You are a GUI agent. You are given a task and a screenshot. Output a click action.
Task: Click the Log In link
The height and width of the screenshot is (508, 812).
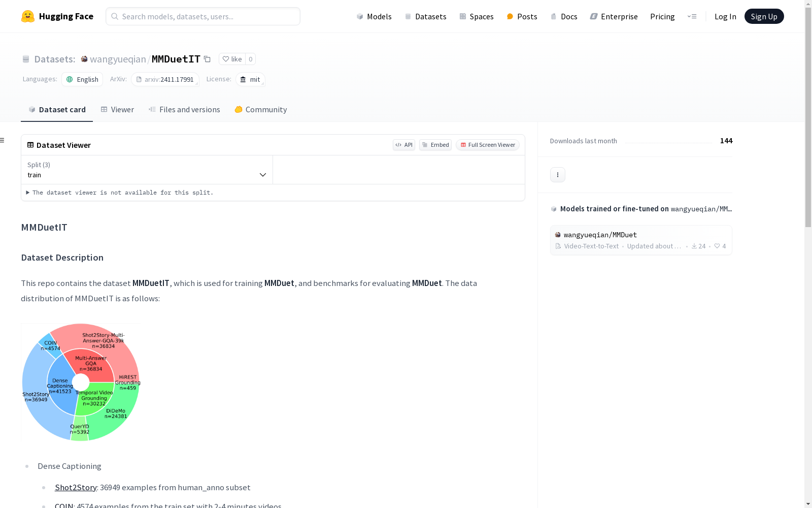[x=725, y=16]
